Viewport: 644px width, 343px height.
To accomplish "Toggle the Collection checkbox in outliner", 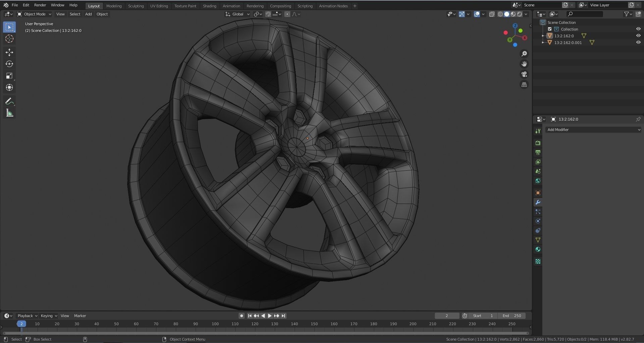I will (x=550, y=29).
